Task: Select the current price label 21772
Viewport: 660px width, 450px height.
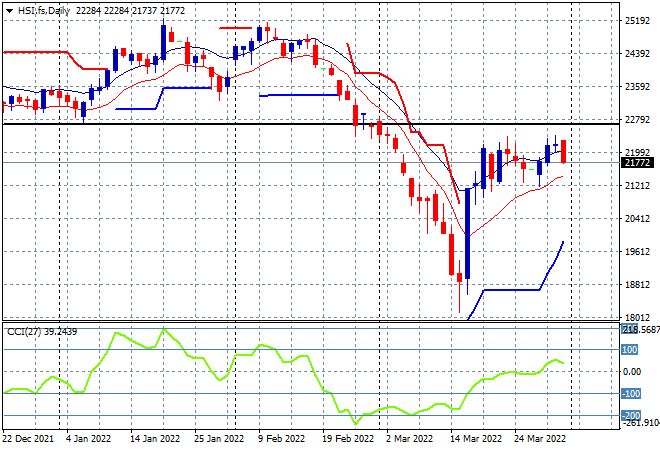Action: (x=637, y=162)
